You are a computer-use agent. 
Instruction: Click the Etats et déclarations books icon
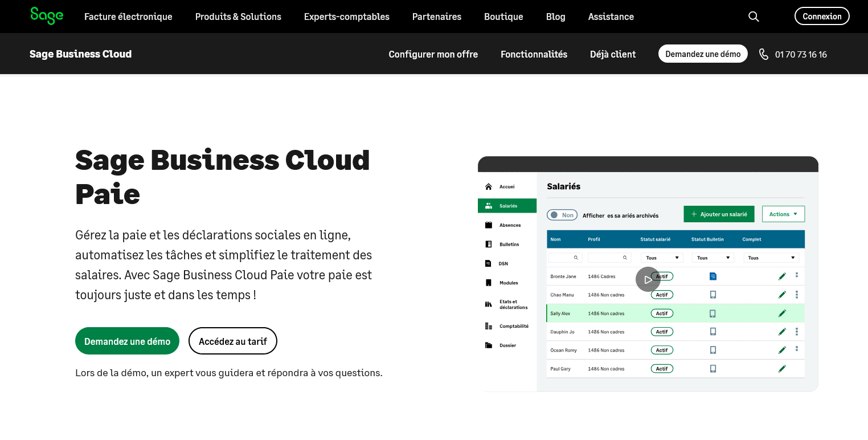(488, 304)
